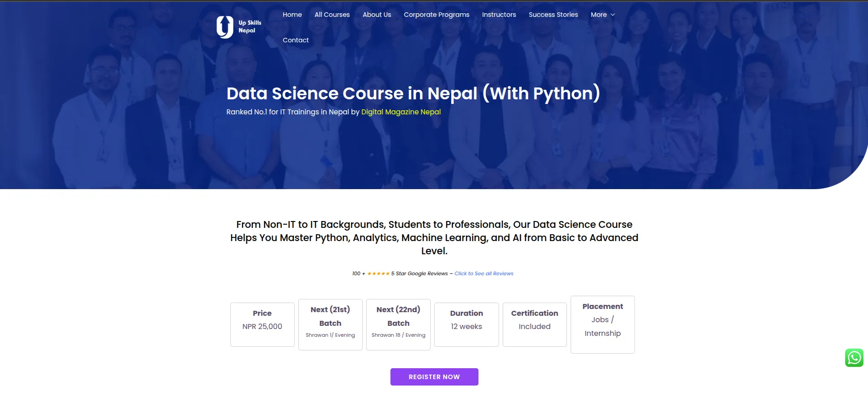This screenshot has width=868, height=396.
Task: Open Click to See all Reviews link
Action: coord(484,273)
